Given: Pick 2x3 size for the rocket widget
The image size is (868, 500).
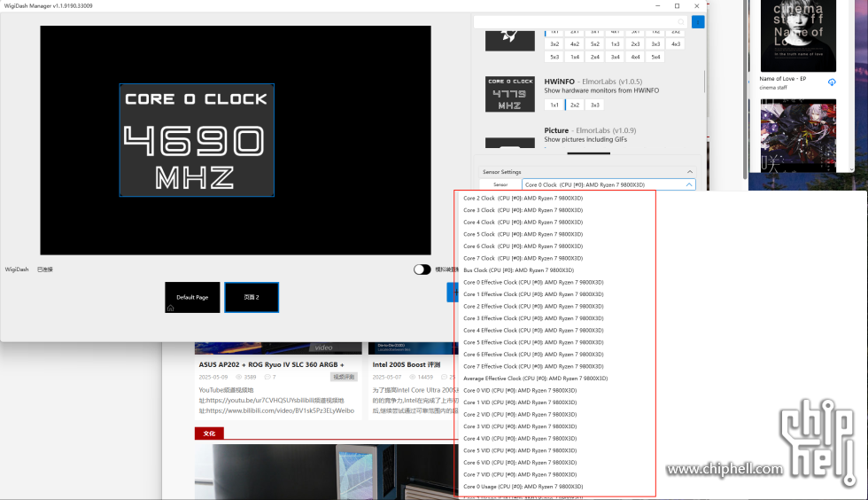Looking at the screenshot, I should (x=635, y=43).
